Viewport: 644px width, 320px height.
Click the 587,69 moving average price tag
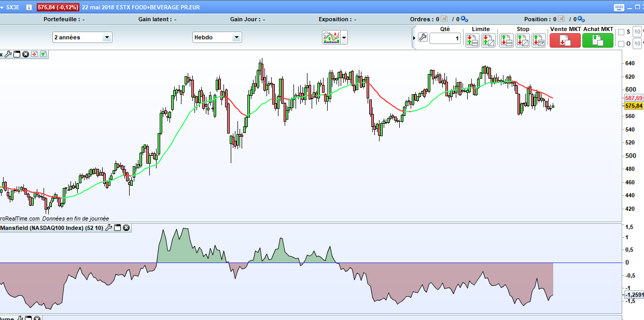click(634, 98)
